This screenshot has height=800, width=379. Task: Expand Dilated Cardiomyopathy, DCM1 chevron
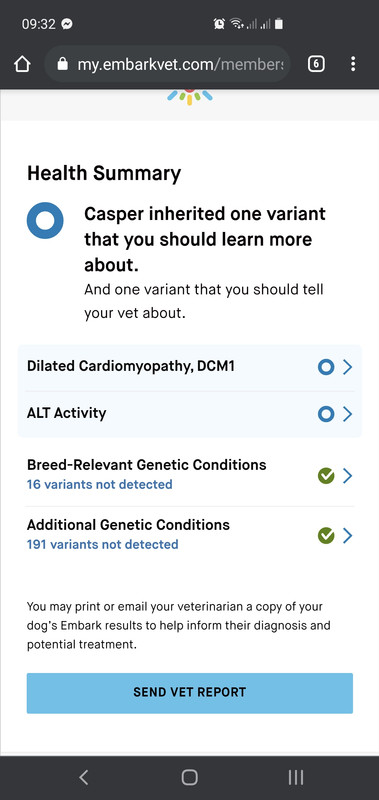pyautogui.click(x=347, y=367)
